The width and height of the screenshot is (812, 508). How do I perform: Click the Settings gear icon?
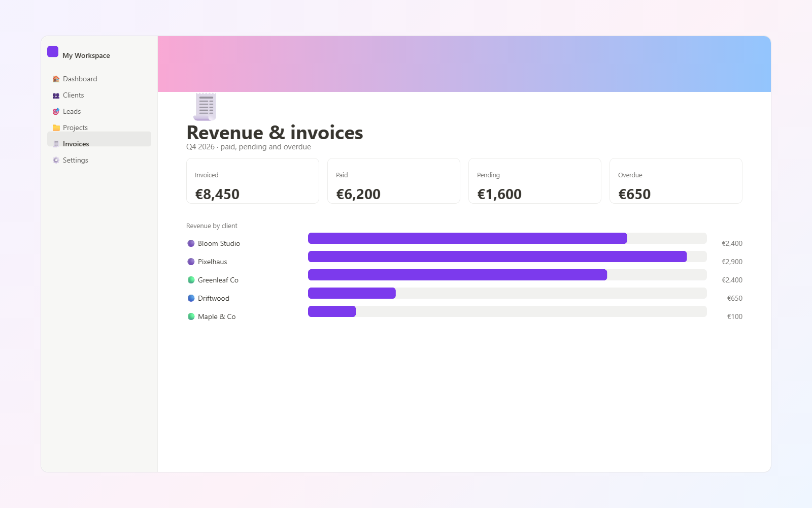click(56, 160)
